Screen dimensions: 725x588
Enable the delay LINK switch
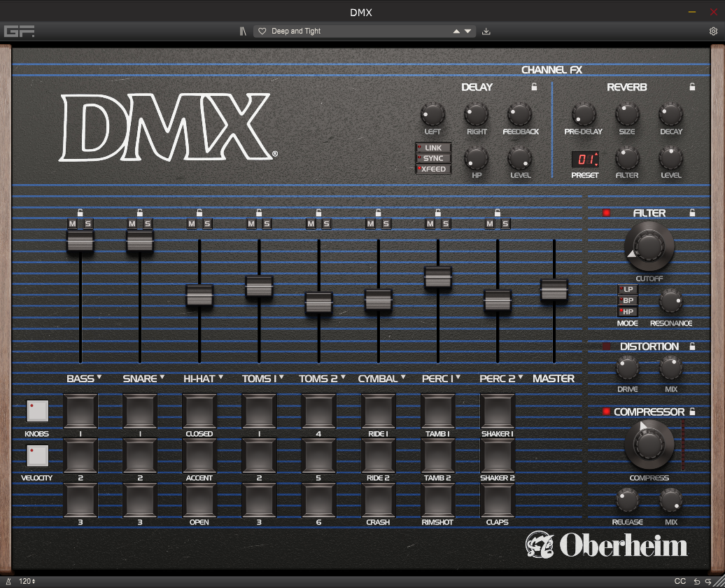pos(433,148)
